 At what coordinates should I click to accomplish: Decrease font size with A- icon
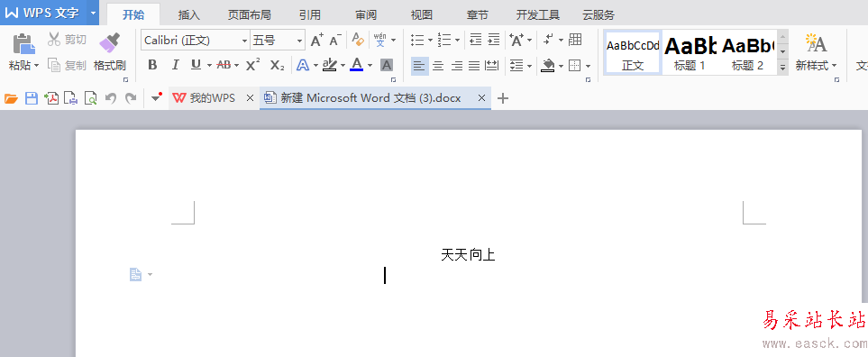[x=335, y=40]
